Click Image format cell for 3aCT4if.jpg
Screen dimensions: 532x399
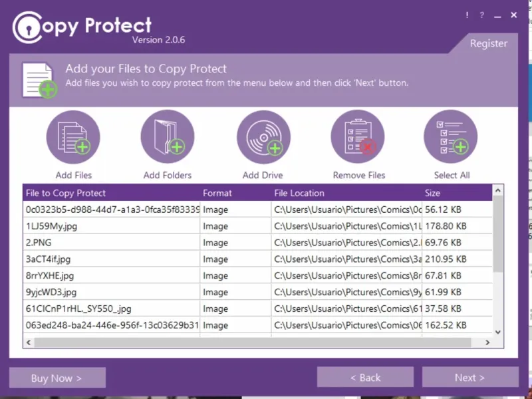[x=235, y=259]
